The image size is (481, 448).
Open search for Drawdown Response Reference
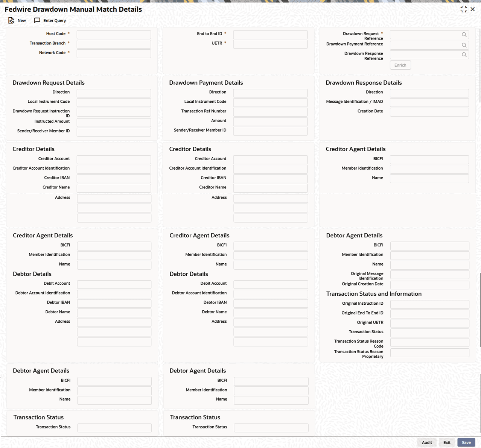[x=464, y=55]
